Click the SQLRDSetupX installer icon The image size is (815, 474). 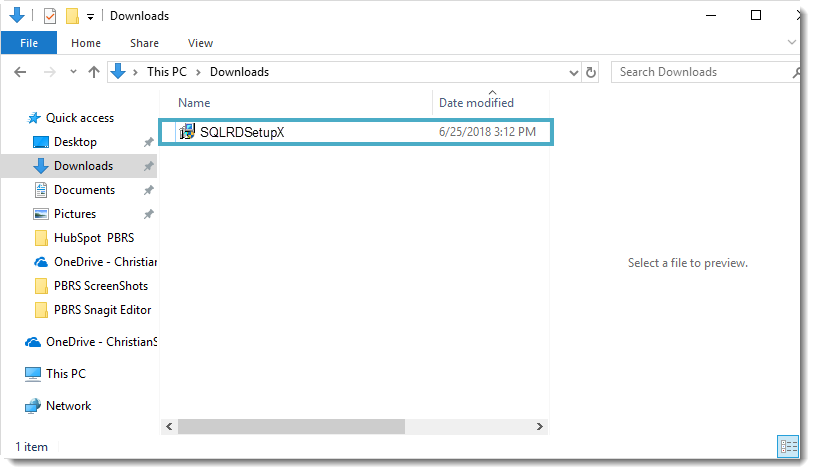click(x=187, y=131)
